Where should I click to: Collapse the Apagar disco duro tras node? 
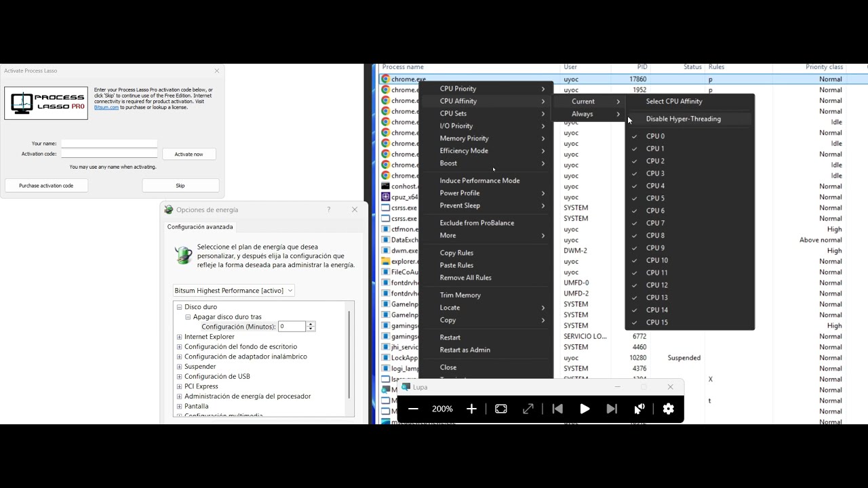click(188, 317)
